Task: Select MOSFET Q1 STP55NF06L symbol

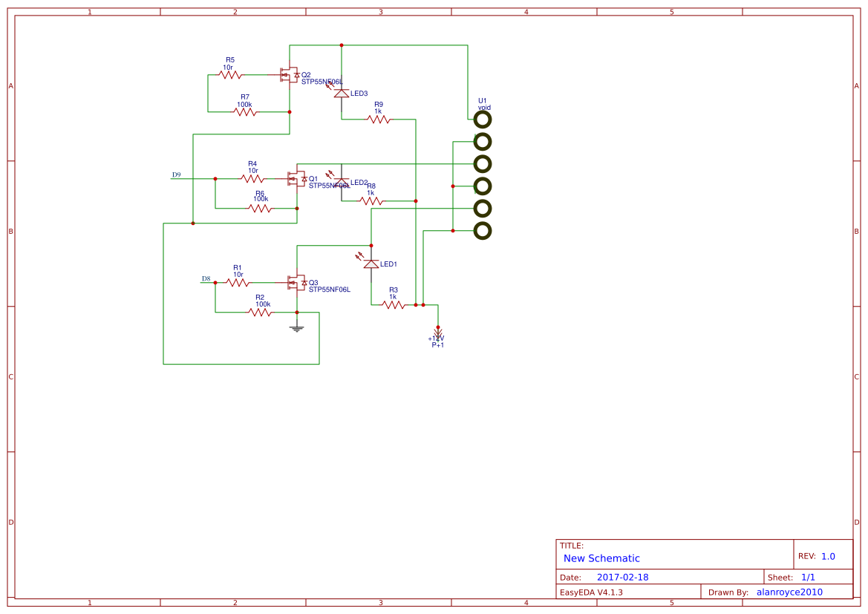Action: point(296,180)
